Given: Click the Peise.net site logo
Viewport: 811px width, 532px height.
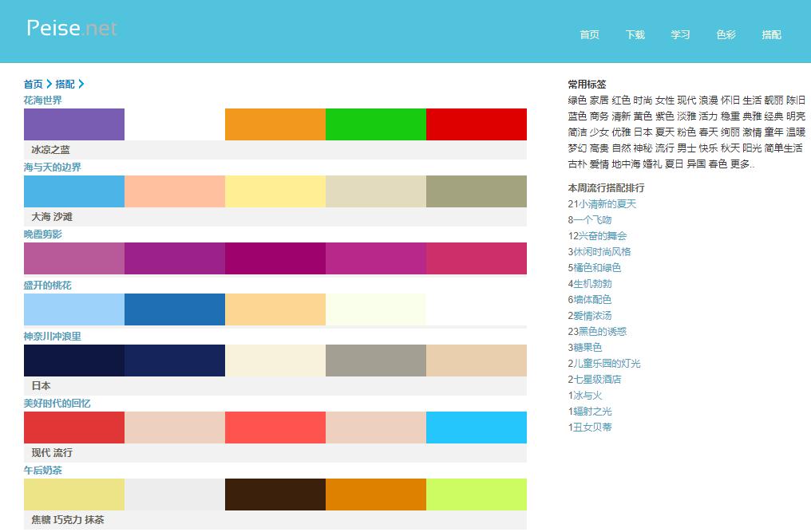Looking at the screenshot, I should pyautogui.click(x=72, y=28).
